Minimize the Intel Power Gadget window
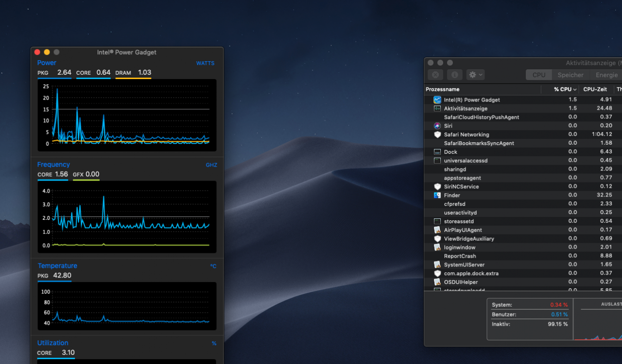The height and width of the screenshot is (364, 622). 47,52
